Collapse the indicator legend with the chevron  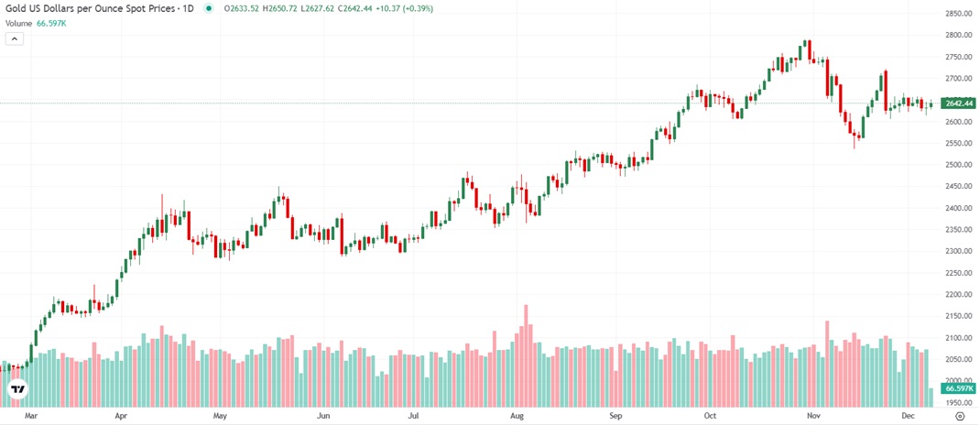pos(15,38)
